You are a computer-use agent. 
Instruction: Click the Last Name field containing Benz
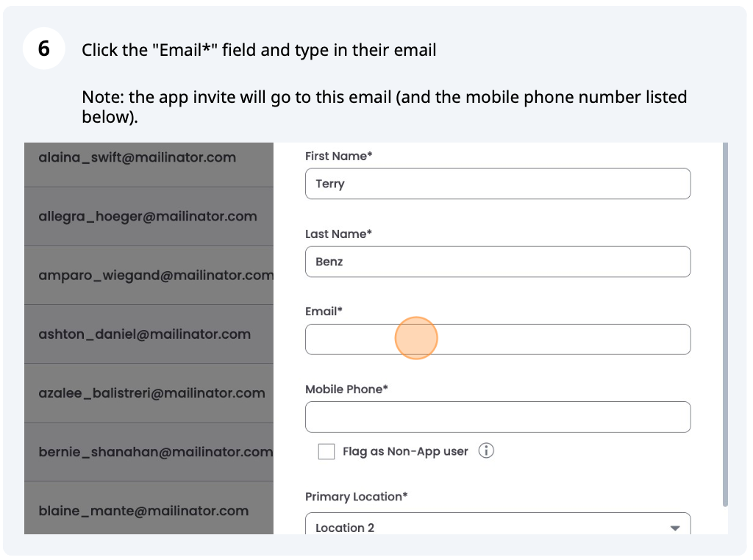(497, 262)
